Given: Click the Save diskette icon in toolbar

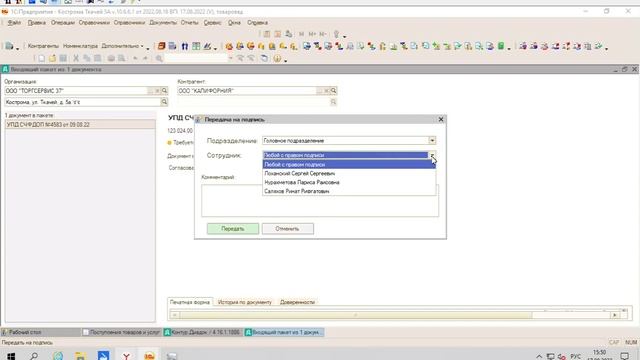Looking at the screenshot, I should (x=63, y=58).
